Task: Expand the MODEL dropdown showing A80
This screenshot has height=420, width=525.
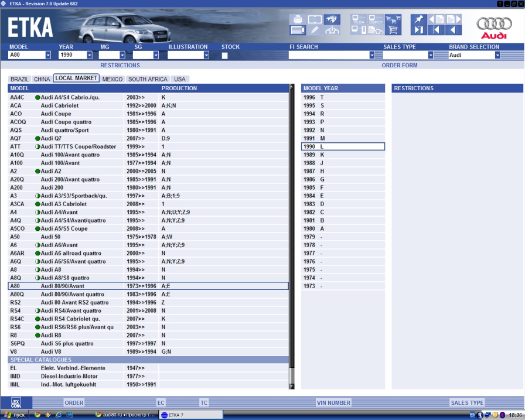Action: point(47,55)
